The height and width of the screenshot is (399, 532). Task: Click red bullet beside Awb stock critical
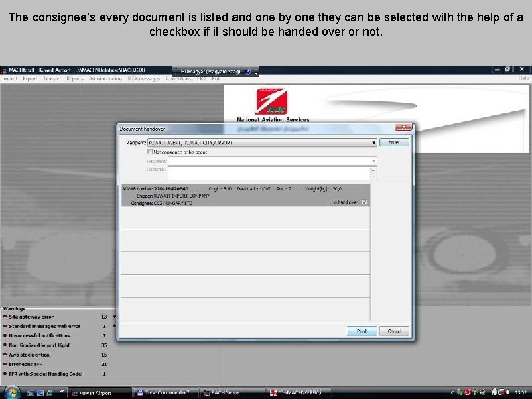point(5,354)
